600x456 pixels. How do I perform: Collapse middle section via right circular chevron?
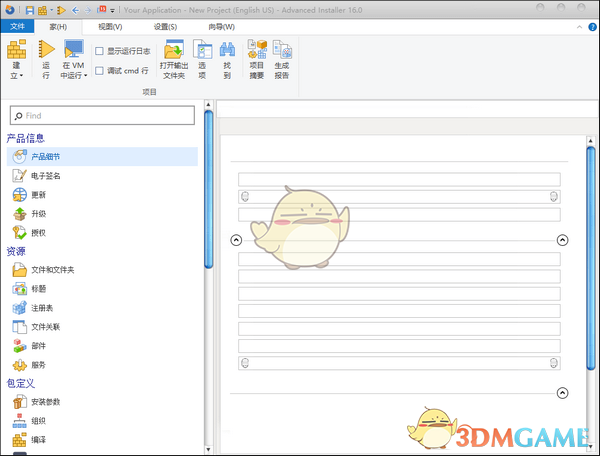[562, 240]
